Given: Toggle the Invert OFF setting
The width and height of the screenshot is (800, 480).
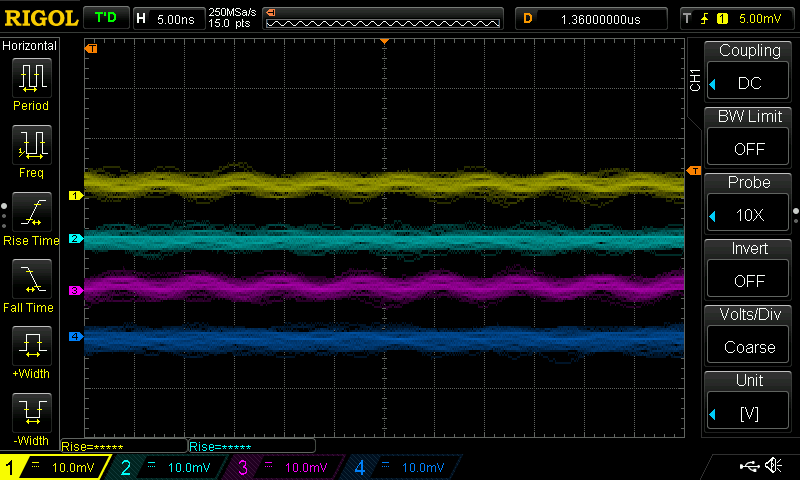Looking at the screenshot, I should coord(749,280).
